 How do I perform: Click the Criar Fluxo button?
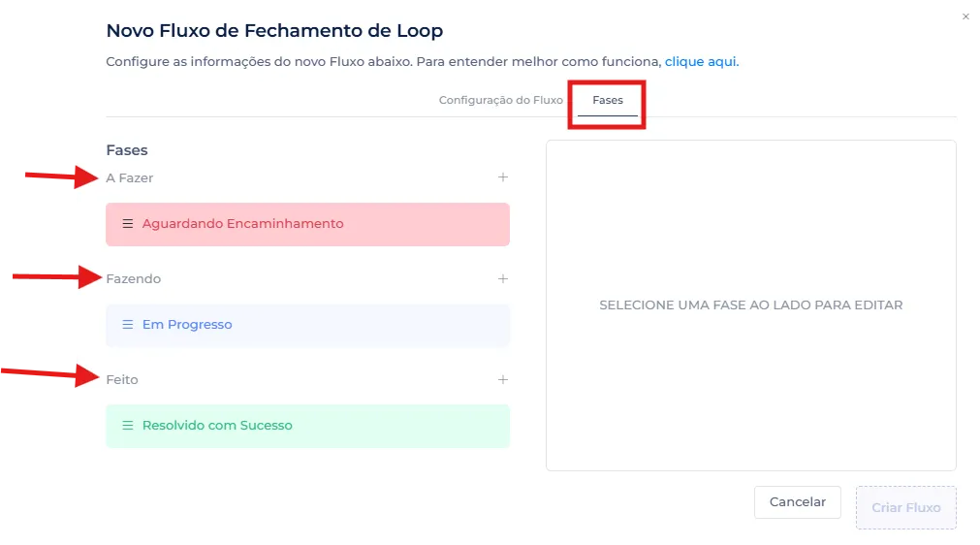point(905,507)
